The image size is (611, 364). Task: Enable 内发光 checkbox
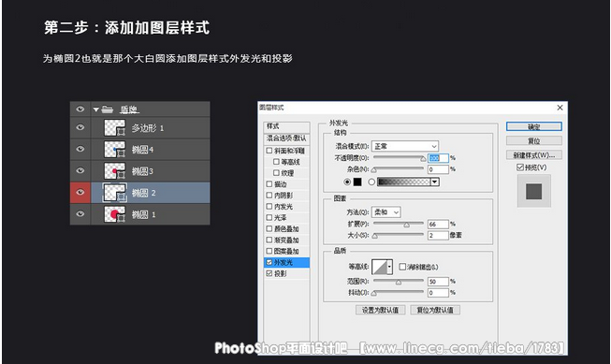[269, 206]
